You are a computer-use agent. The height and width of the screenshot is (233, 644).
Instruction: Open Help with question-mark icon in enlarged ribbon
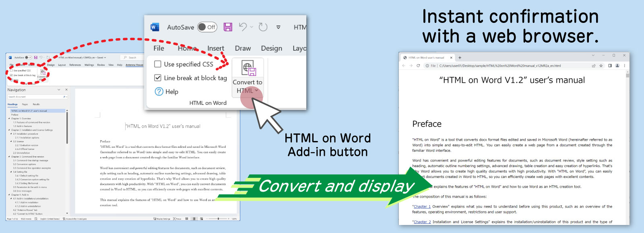[x=167, y=92]
